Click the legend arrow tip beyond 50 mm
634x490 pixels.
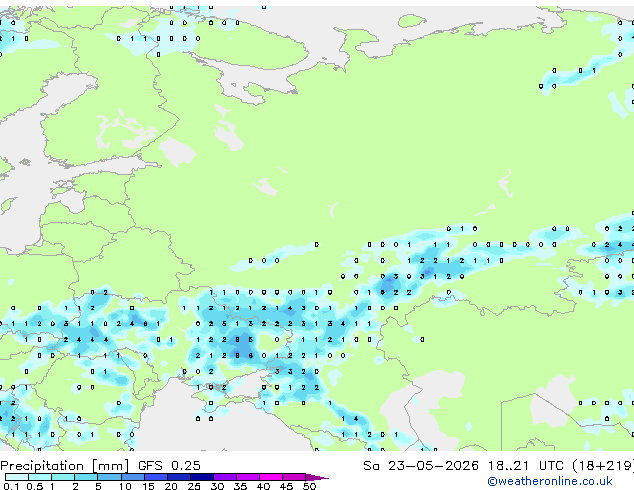(317, 477)
